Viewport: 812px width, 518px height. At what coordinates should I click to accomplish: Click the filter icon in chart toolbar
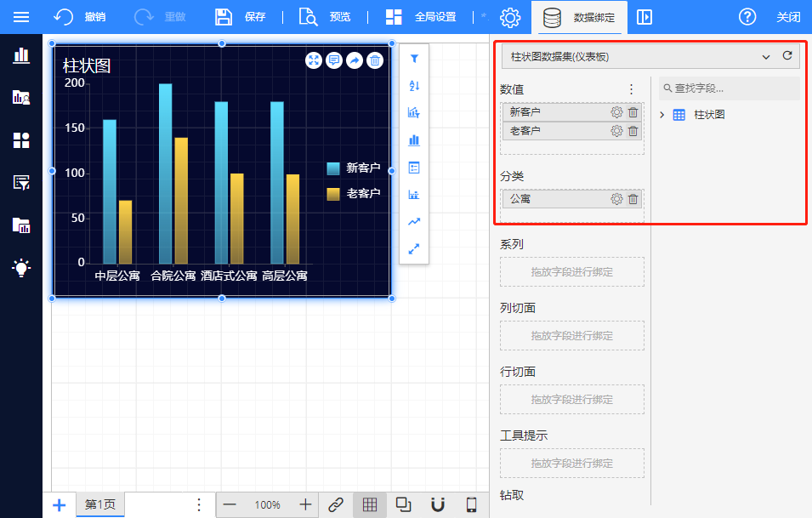pyautogui.click(x=414, y=59)
